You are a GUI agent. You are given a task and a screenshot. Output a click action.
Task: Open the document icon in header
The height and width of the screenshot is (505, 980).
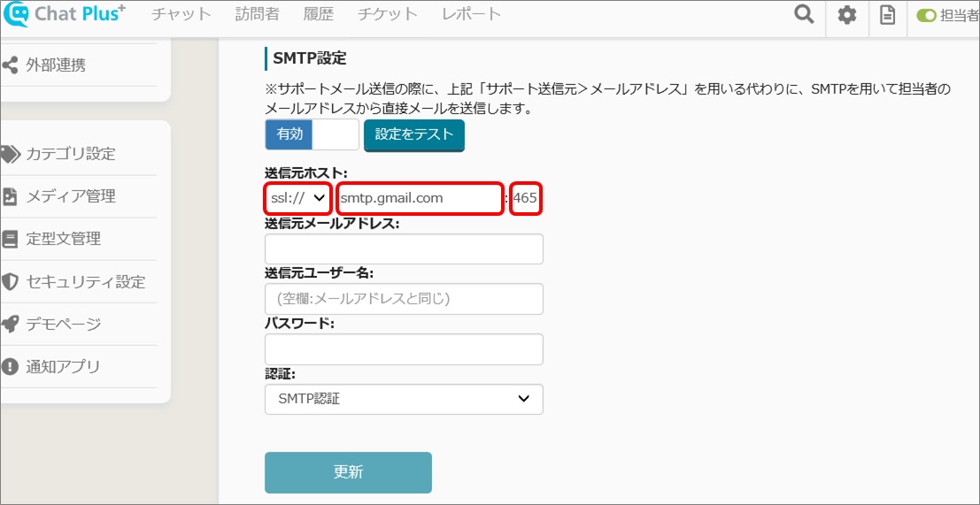[888, 15]
